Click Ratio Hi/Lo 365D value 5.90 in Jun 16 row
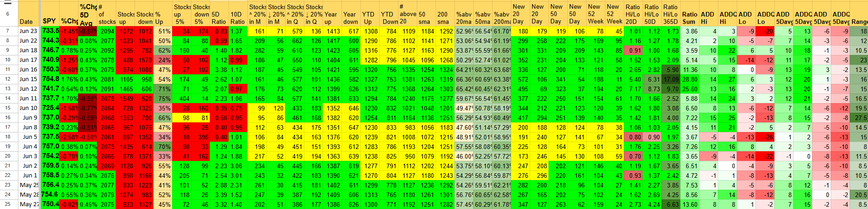Image resolution: width=868 pixels, height=209 pixels. [x=671, y=70]
